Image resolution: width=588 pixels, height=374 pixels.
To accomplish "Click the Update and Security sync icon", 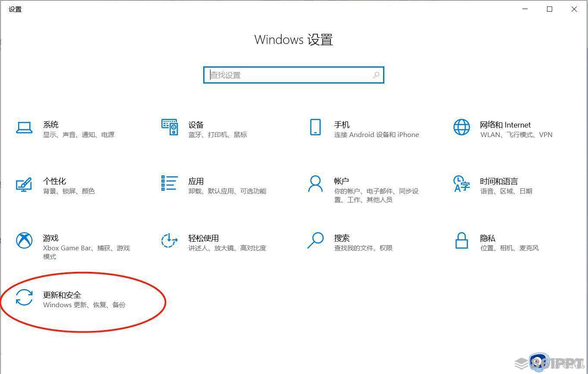I will pyautogui.click(x=24, y=297).
